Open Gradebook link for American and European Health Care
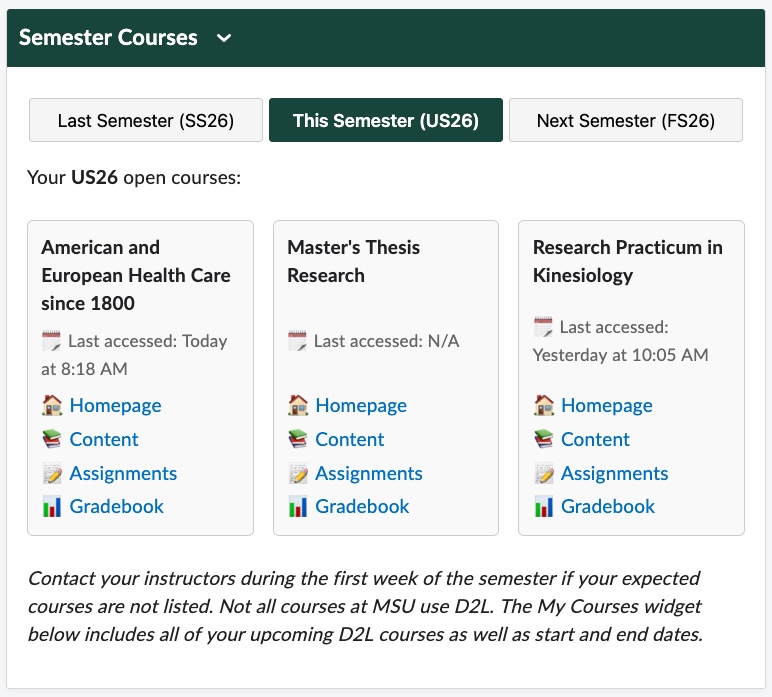 [116, 507]
